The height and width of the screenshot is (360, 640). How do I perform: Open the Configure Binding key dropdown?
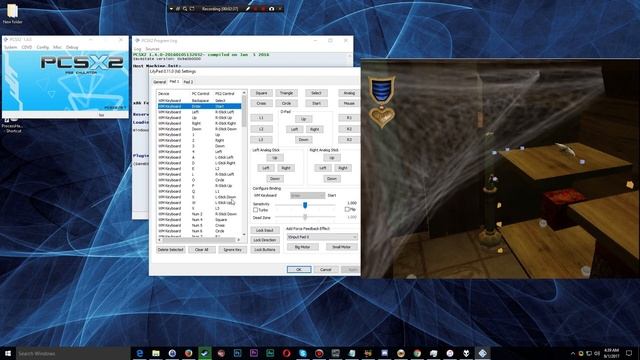(x=308, y=196)
